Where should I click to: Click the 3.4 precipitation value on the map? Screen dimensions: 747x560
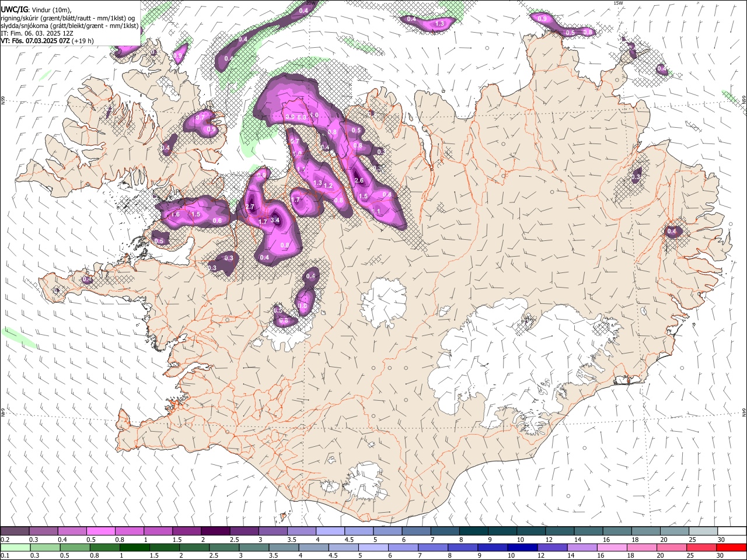[x=275, y=220]
